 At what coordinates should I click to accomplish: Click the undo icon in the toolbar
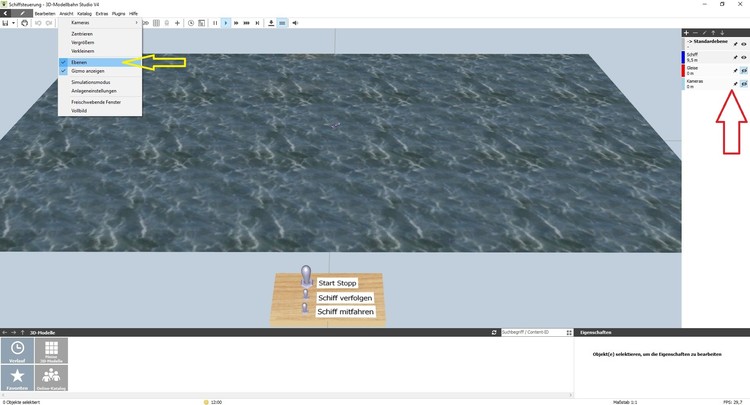(38, 23)
